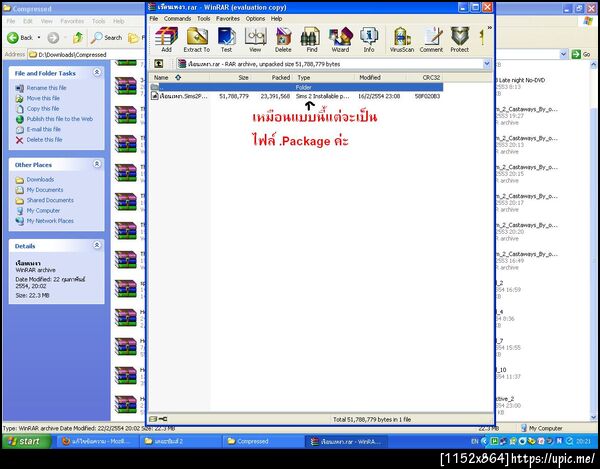Collapse the Details panel
This screenshot has width=600, height=469.
point(97,245)
